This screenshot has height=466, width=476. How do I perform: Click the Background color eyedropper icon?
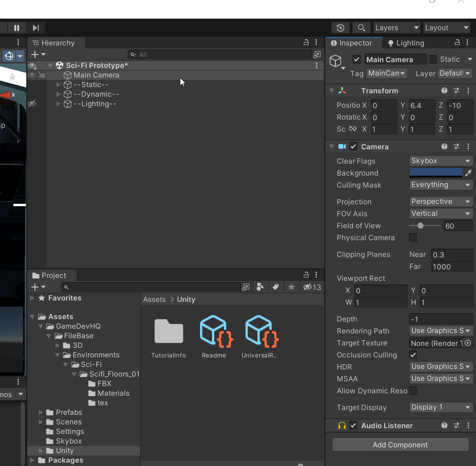coord(468,173)
